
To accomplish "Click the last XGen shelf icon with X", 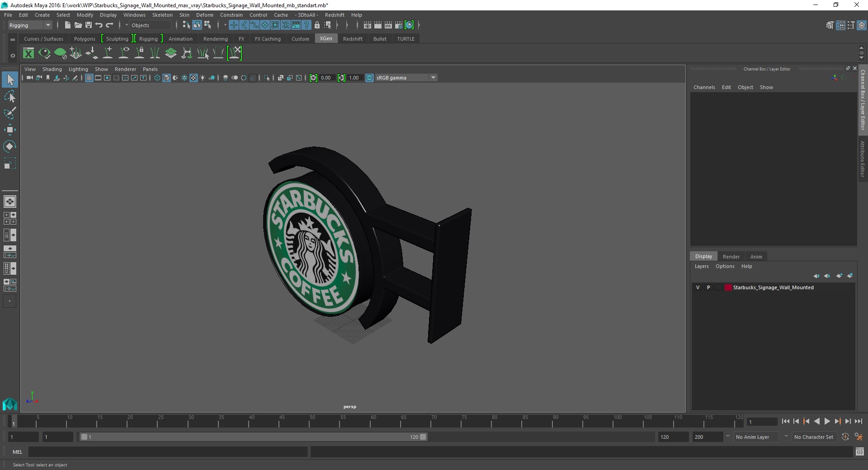I will [235, 53].
